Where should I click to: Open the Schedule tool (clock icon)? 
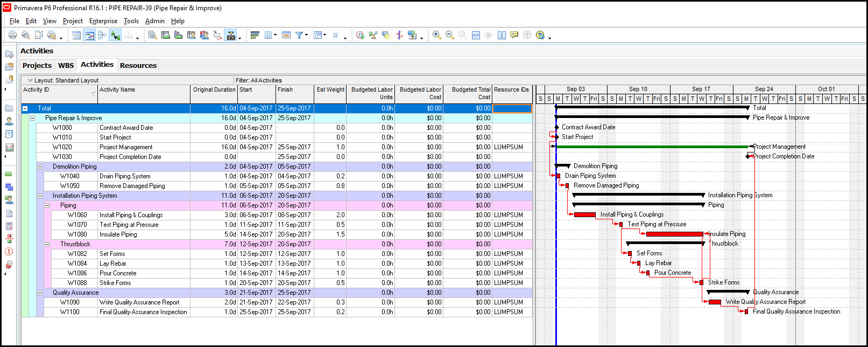tap(360, 35)
